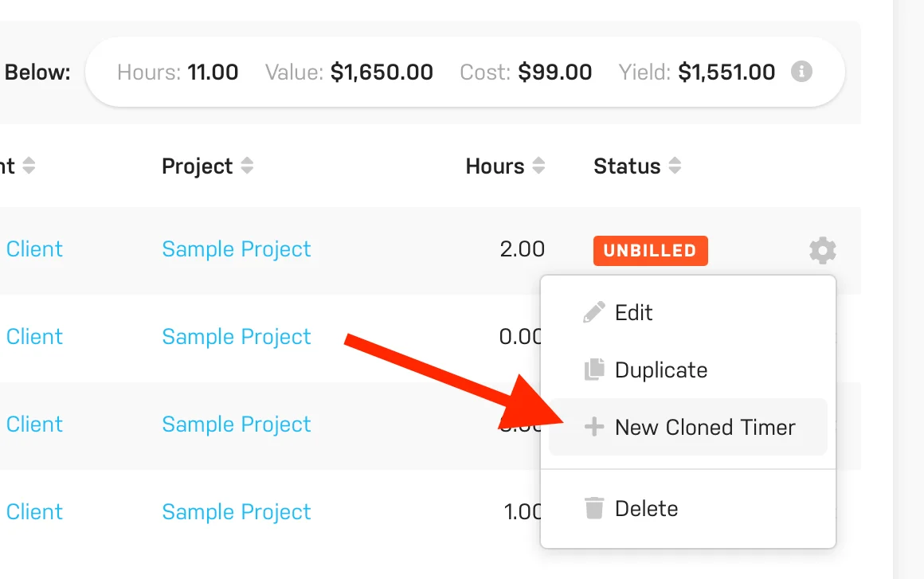Open the gear settings icon on UNBILLED row
The height and width of the screenshot is (579, 924).
tap(823, 250)
